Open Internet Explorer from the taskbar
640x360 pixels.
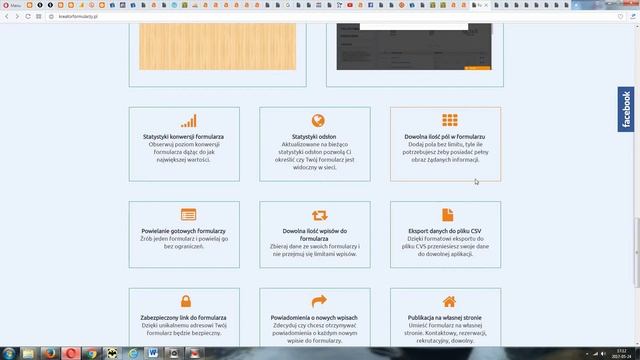click(133, 353)
